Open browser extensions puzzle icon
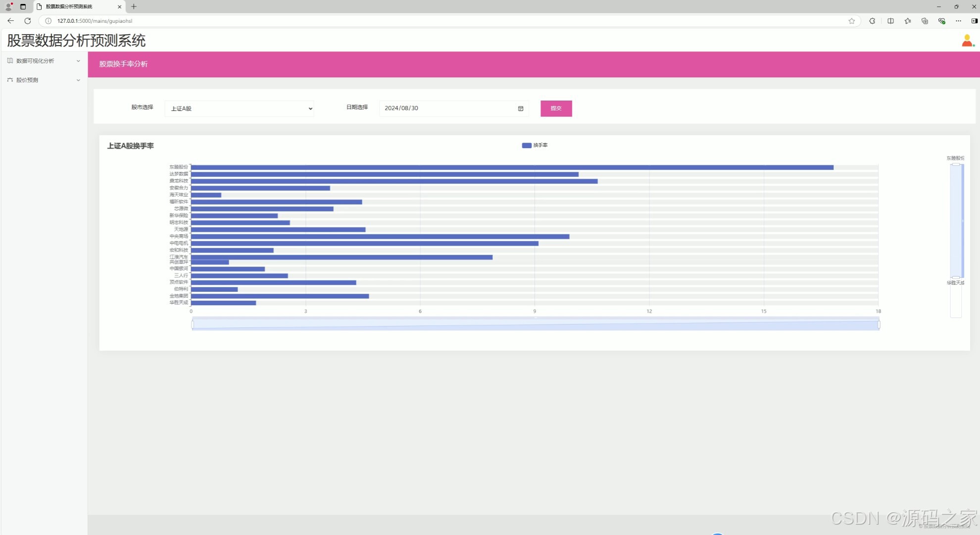Image resolution: width=980 pixels, height=535 pixels. 872,21
